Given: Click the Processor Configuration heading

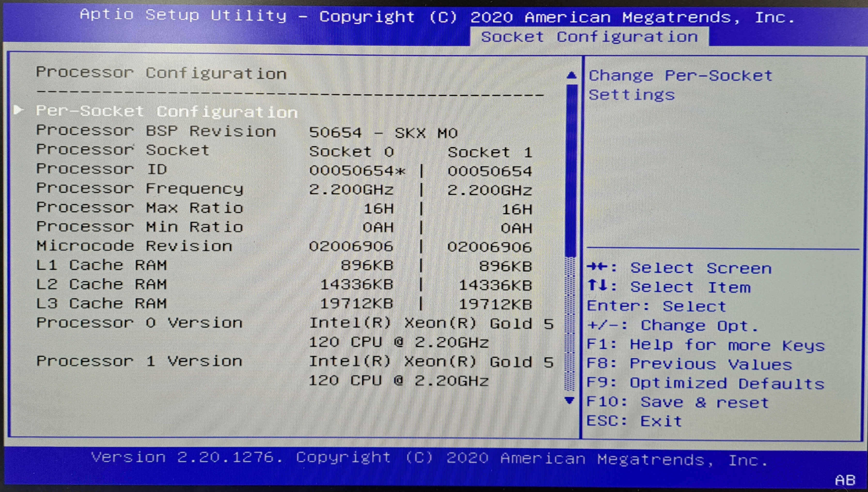Looking at the screenshot, I should [x=161, y=73].
